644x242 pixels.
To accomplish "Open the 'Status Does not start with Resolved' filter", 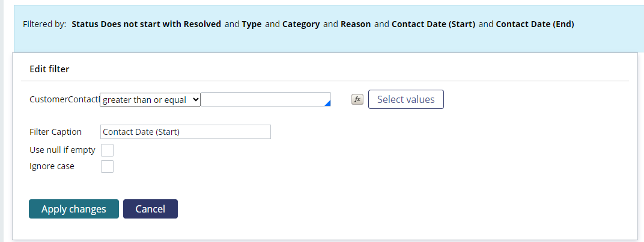I will click(146, 24).
